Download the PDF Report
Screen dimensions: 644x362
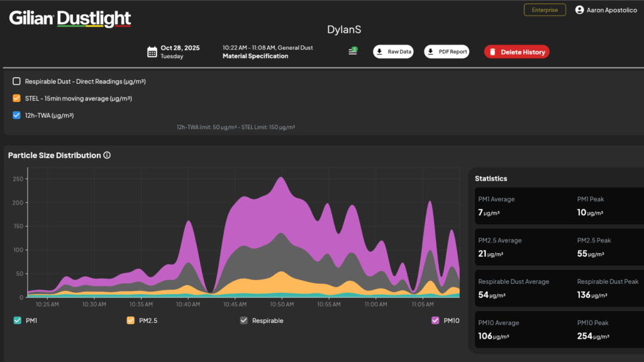pos(447,52)
